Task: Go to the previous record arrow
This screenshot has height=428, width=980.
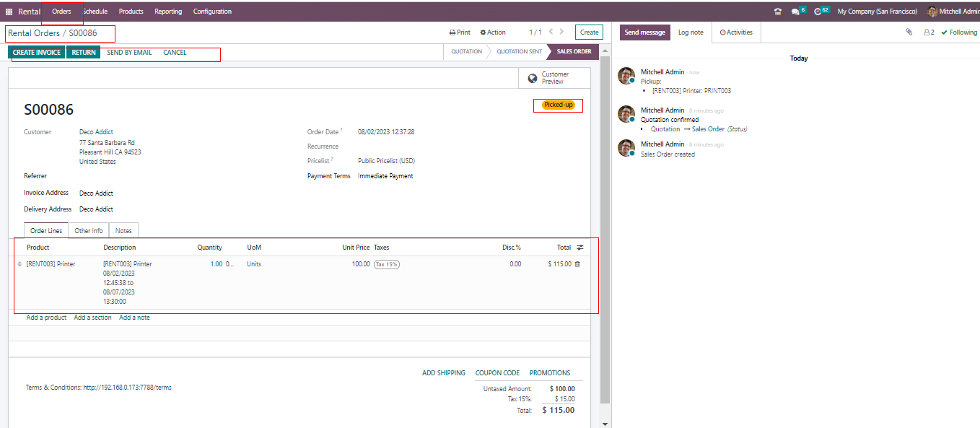Action: pos(551,32)
